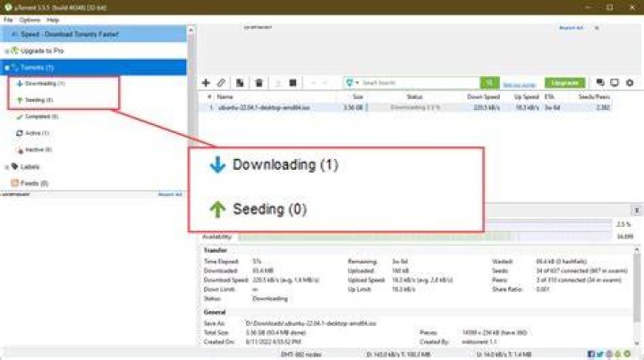Expand the Upgrade to Pro node
Image resolution: width=644 pixels, height=360 pixels.
6,51
